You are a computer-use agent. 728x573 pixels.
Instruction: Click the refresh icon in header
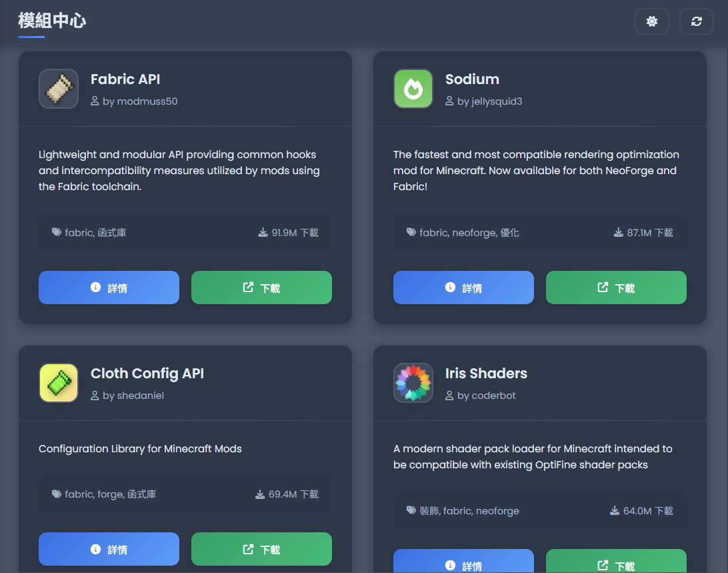pyautogui.click(x=697, y=21)
